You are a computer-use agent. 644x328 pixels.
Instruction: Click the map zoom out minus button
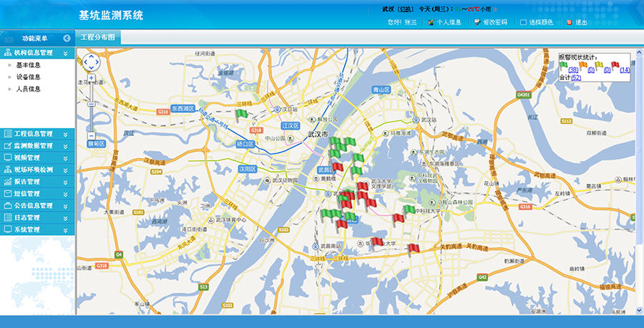pos(91,135)
